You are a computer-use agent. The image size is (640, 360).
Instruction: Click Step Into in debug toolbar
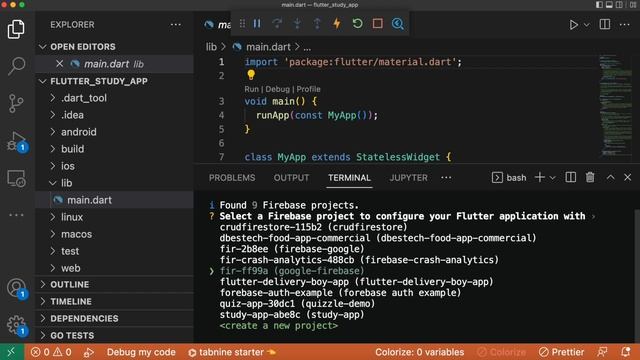(x=297, y=24)
